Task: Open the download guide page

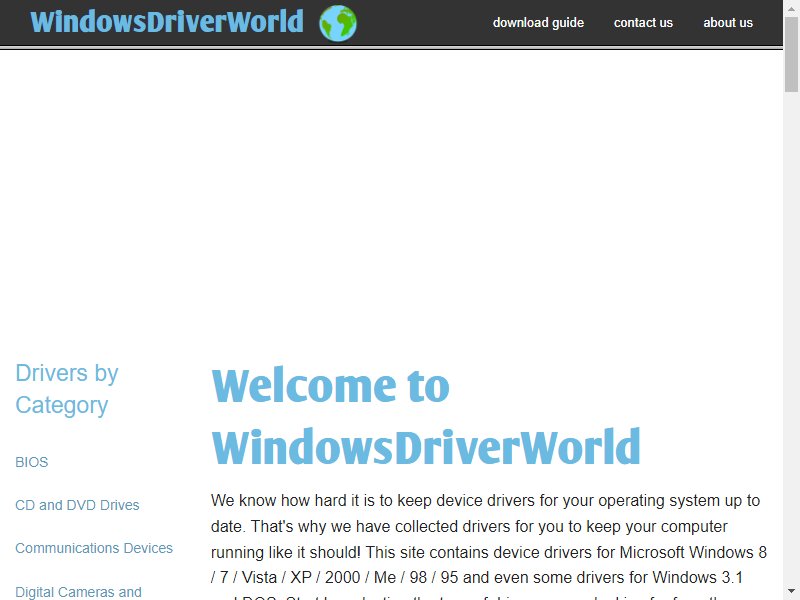Action: (x=538, y=23)
